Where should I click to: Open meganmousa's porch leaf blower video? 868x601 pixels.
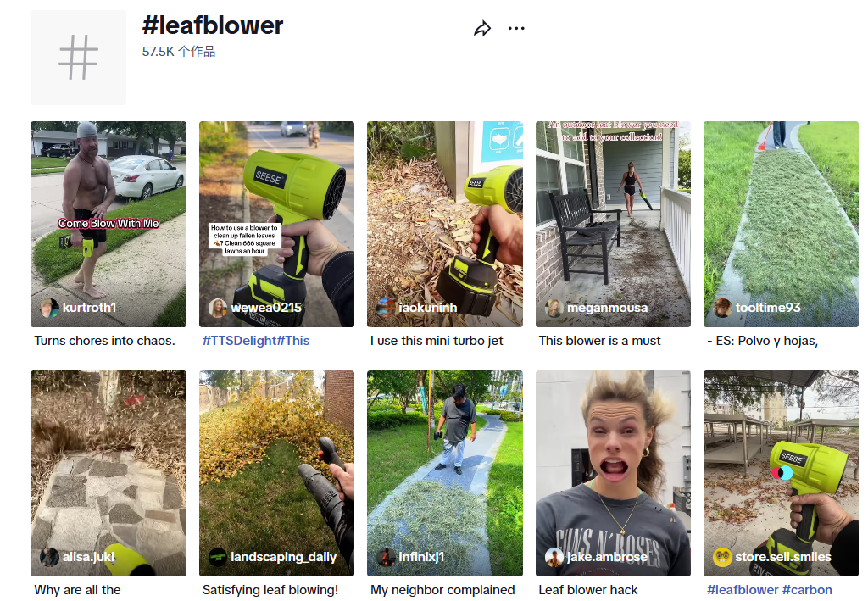613,224
